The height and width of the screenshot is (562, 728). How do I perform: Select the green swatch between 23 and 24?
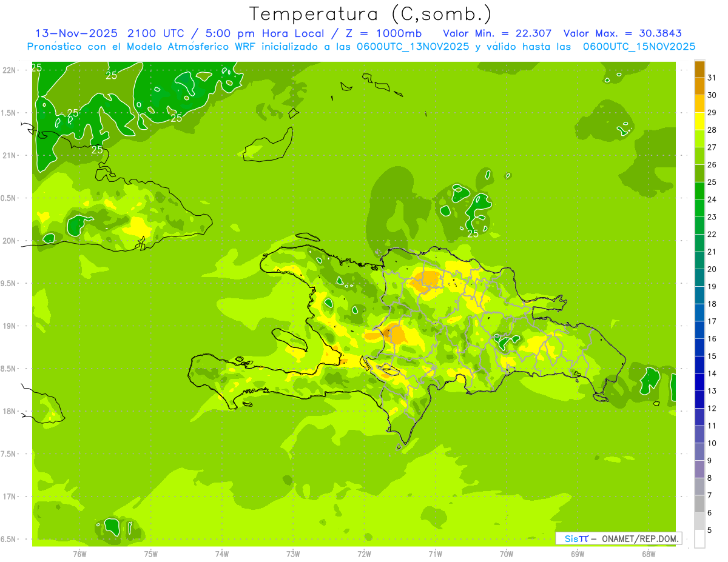pyautogui.click(x=700, y=208)
